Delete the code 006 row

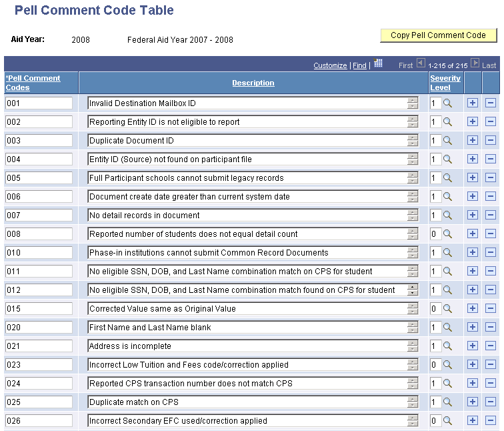[x=491, y=196]
